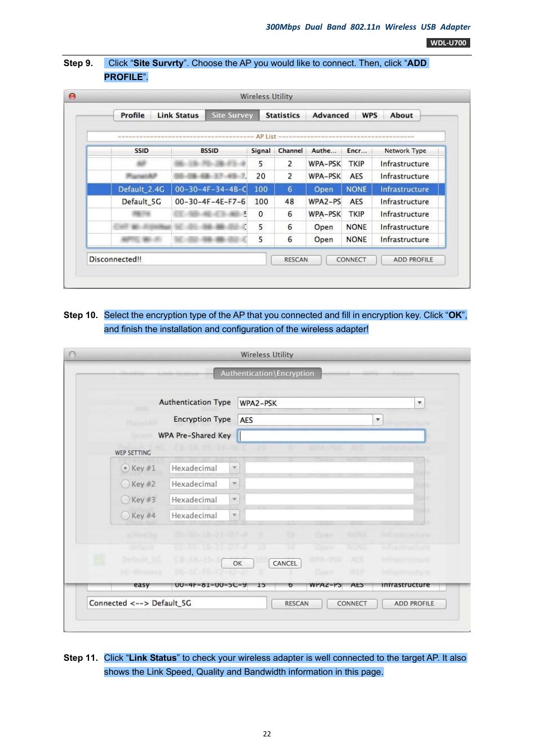Go to the Statistics tab
Viewport: 534px width, 756px height.
pos(283,115)
